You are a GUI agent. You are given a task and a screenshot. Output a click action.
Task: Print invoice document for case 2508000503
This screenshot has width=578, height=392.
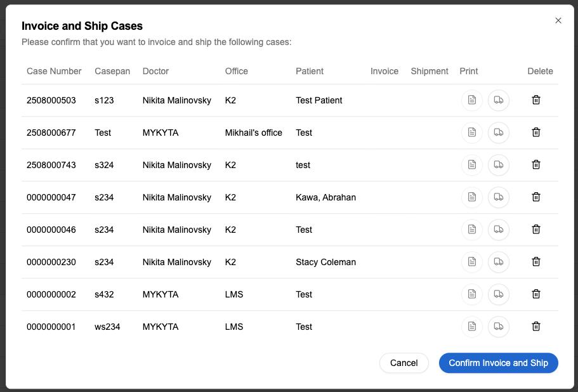(472, 100)
